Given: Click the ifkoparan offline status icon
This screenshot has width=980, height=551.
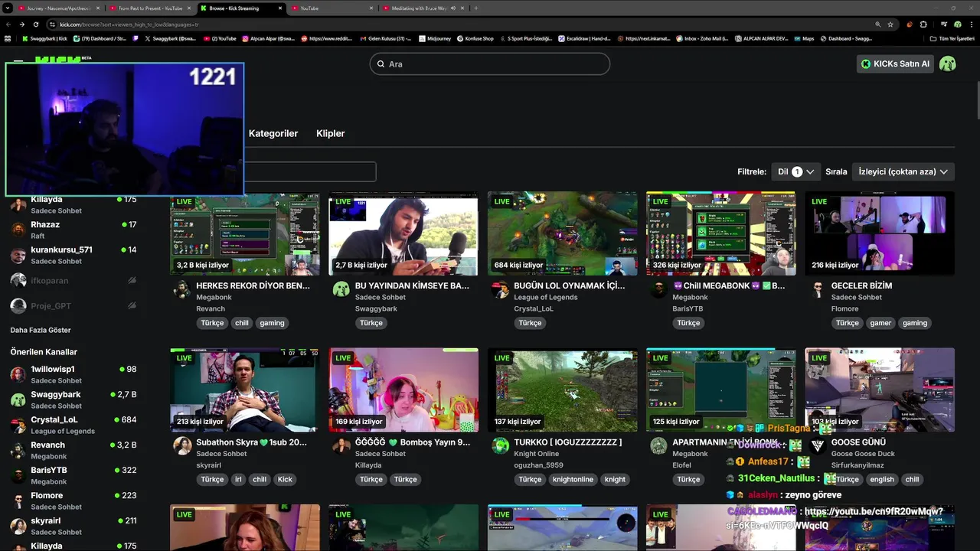Looking at the screenshot, I should pyautogui.click(x=132, y=281).
